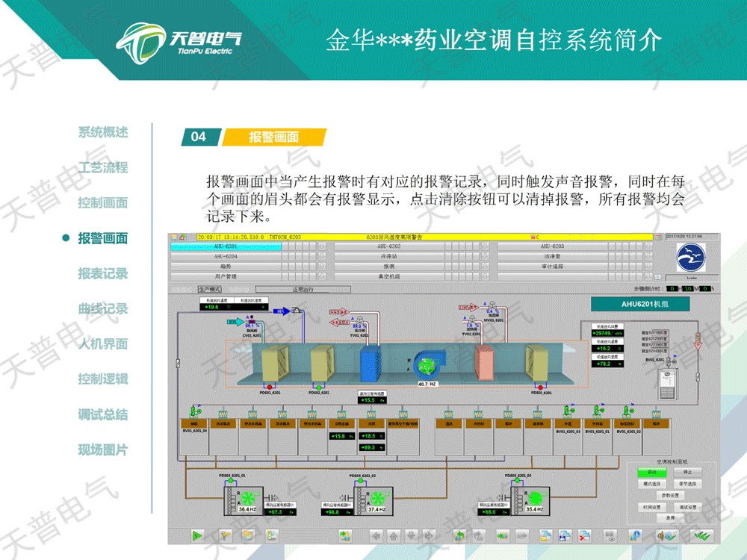Go to 人机界面 in slide sidebar

[103, 343]
